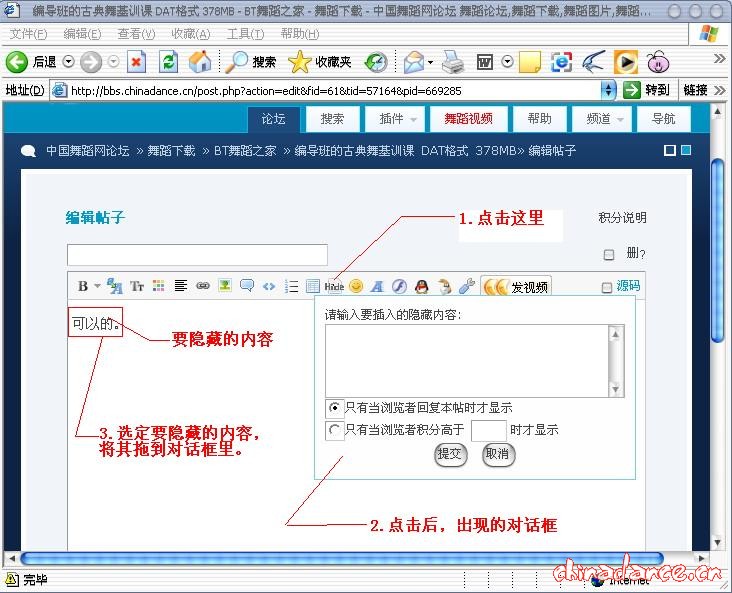
Task: Click the media player play icon in toolbar
Action: click(x=626, y=62)
